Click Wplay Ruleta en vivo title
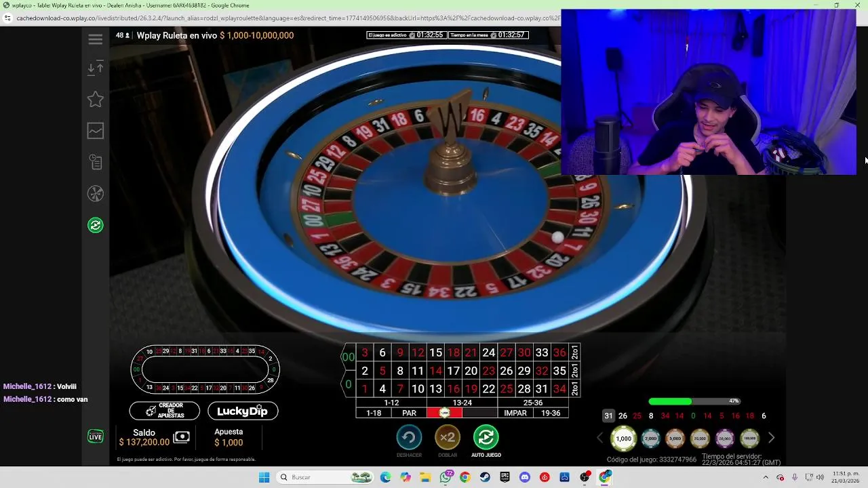 pyautogui.click(x=177, y=35)
